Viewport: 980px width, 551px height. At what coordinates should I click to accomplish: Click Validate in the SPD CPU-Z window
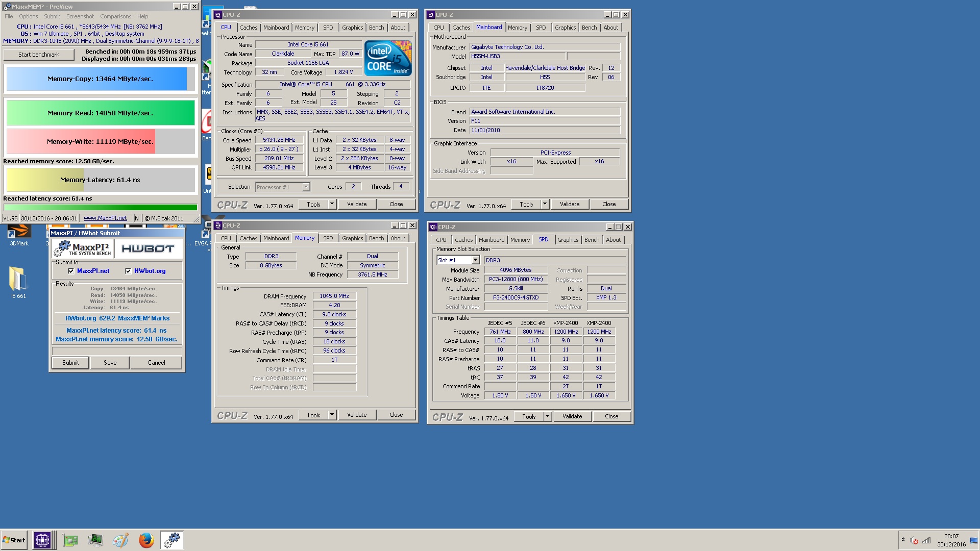[572, 416]
